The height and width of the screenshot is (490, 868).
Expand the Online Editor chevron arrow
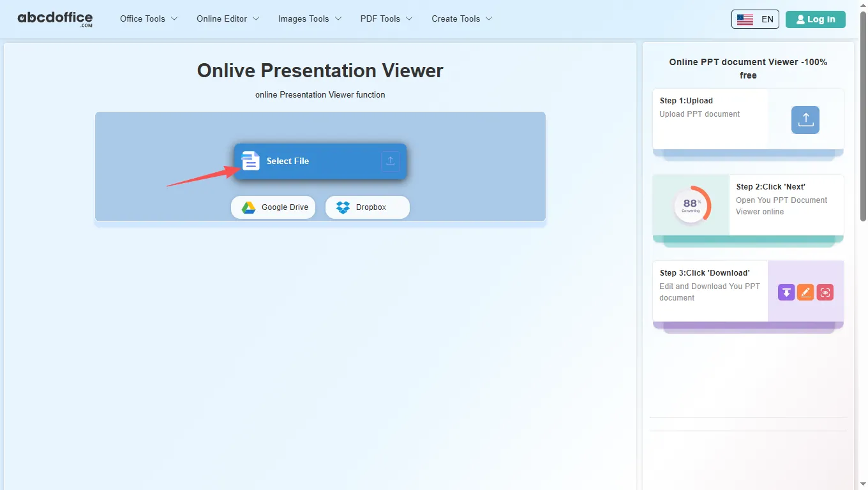point(256,19)
